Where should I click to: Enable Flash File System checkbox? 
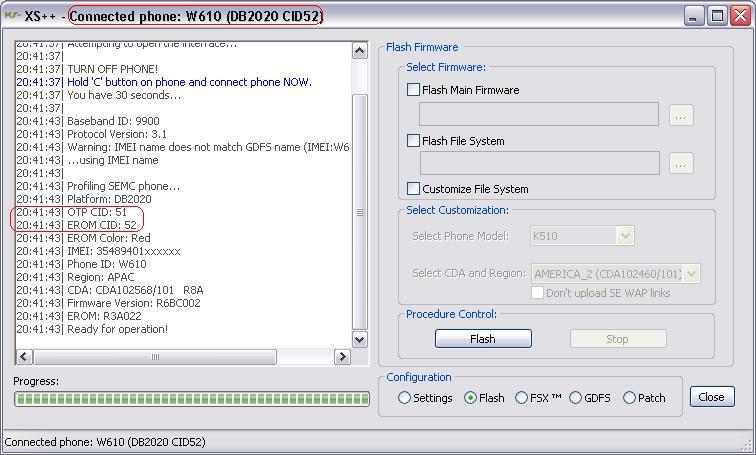pos(413,141)
